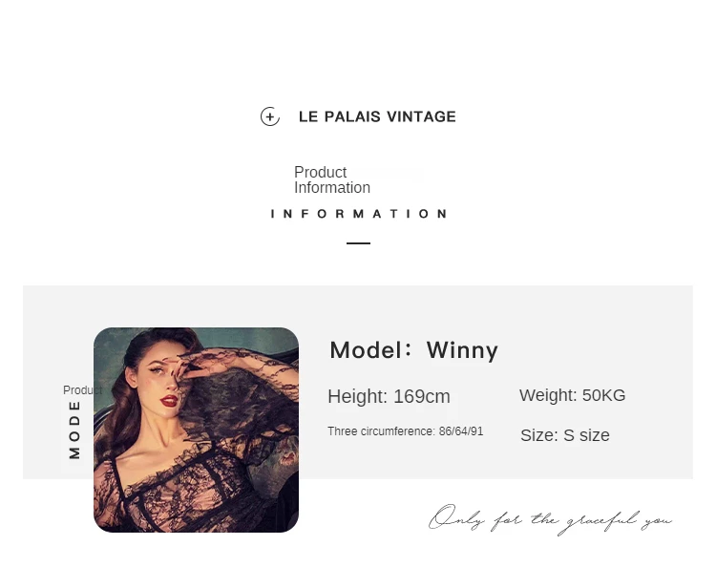Click the 86/64/91 measurement numbers
Viewport: 716px width, 588px height.
[461, 431]
